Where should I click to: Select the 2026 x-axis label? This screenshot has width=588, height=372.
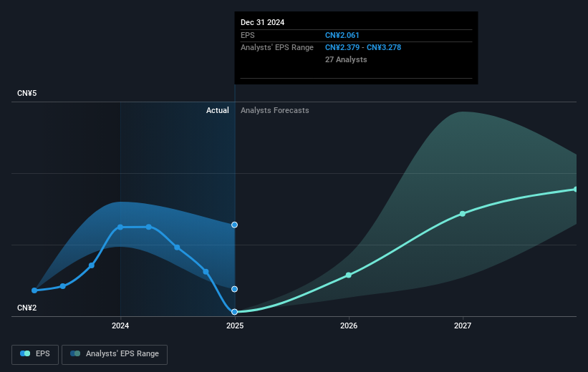[349, 326]
